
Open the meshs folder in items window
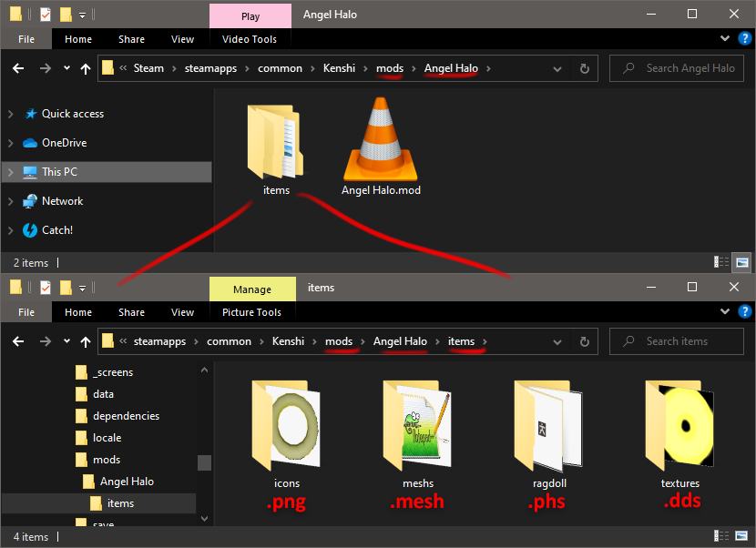[417, 434]
